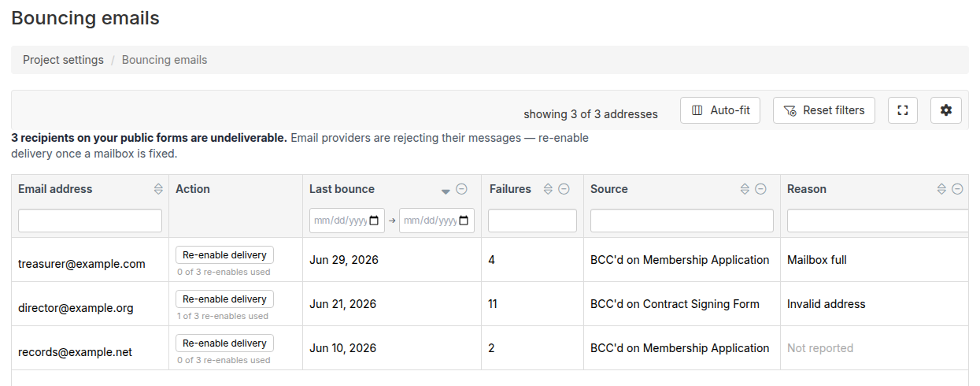Image resolution: width=980 pixels, height=386 pixels.
Task: Open table settings gear
Action: [946, 110]
